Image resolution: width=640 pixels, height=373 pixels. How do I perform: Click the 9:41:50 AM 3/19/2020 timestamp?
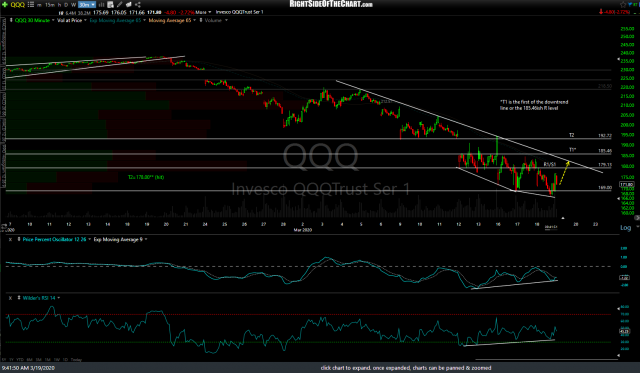(x=28, y=368)
